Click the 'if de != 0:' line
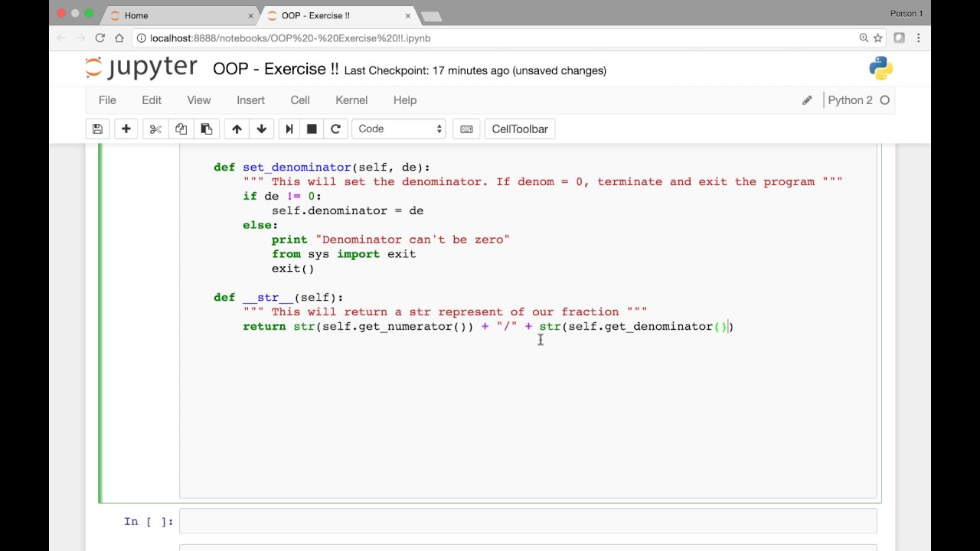Viewport: 980px width, 551px height. [283, 196]
